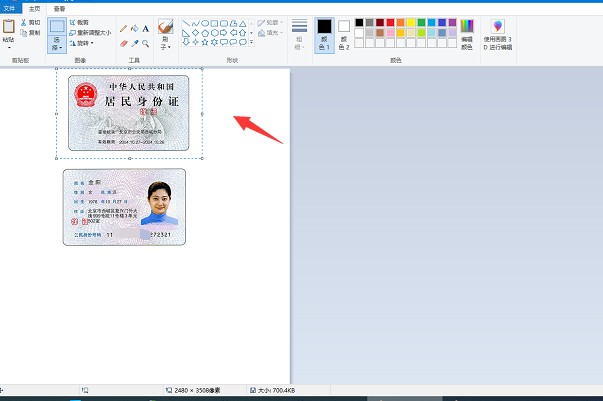The image size is (603, 401).
Task: Select the Text tool
Action: click(x=145, y=28)
